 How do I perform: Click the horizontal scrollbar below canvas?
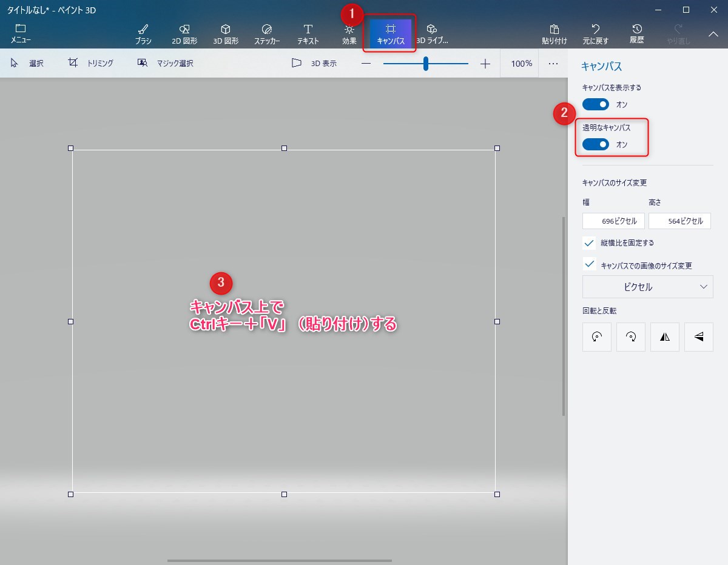pos(280,561)
